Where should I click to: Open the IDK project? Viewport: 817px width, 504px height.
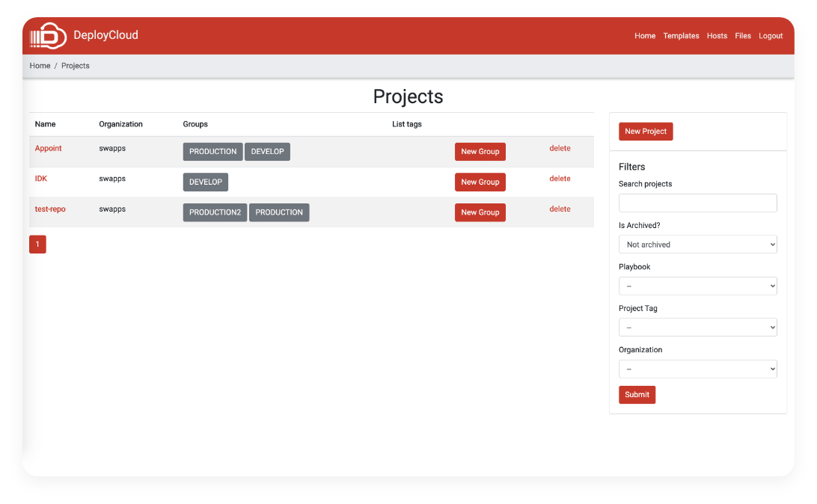pos(40,179)
